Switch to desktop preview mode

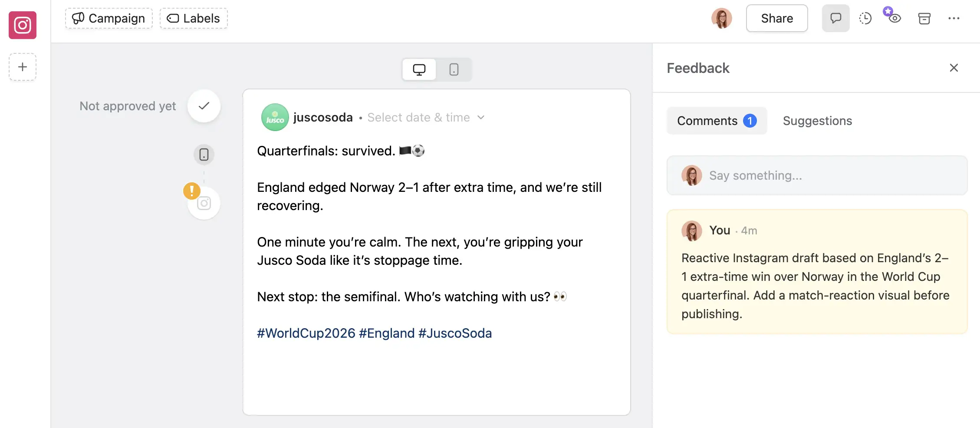[419, 69]
